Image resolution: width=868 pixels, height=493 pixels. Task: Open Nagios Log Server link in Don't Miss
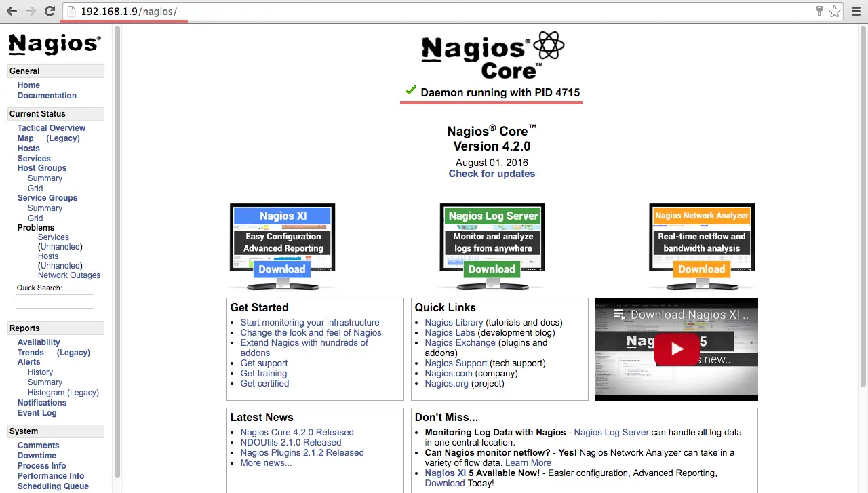tap(612, 433)
